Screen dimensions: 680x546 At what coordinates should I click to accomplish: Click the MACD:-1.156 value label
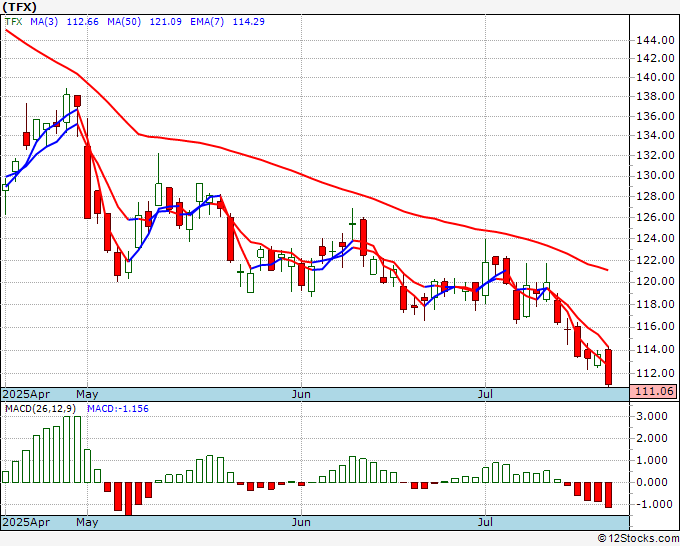(118, 409)
